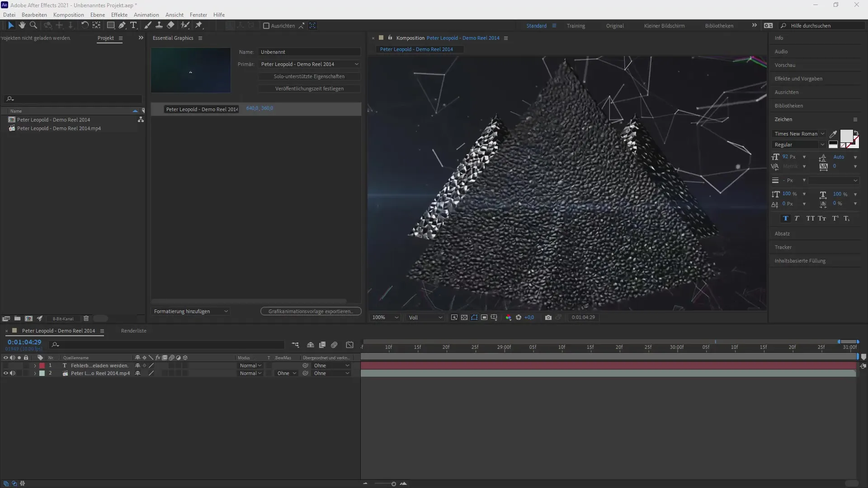The width and height of the screenshot is (868, 488).
Task: Delete selected project item with trash icon
Action: point(86,319)
